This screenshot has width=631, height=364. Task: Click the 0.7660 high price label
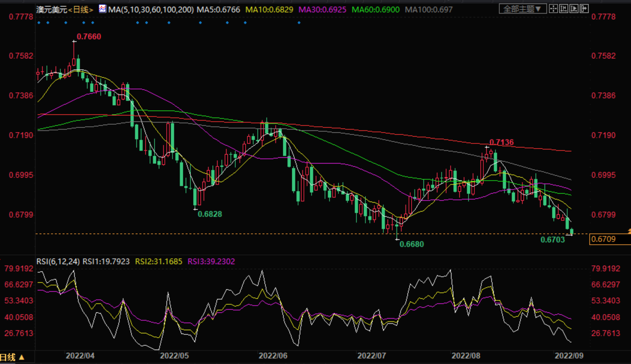tap(89, 37)
